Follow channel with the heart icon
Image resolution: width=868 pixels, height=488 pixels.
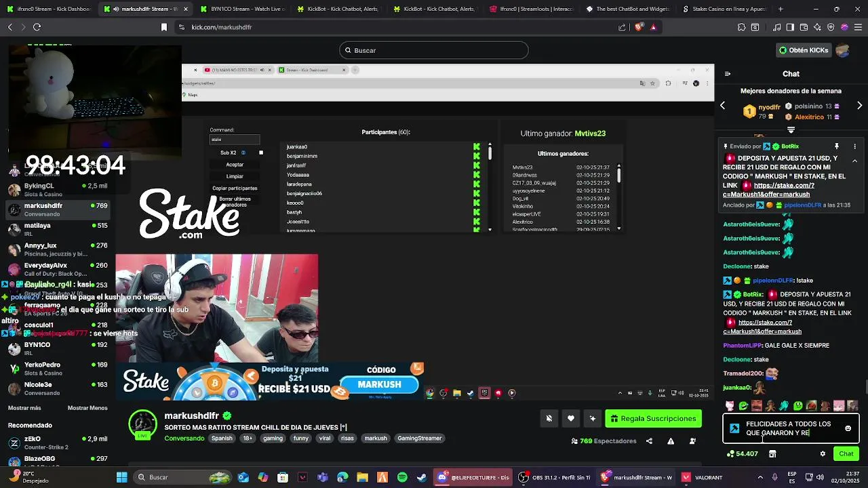[x=571, y=418]
